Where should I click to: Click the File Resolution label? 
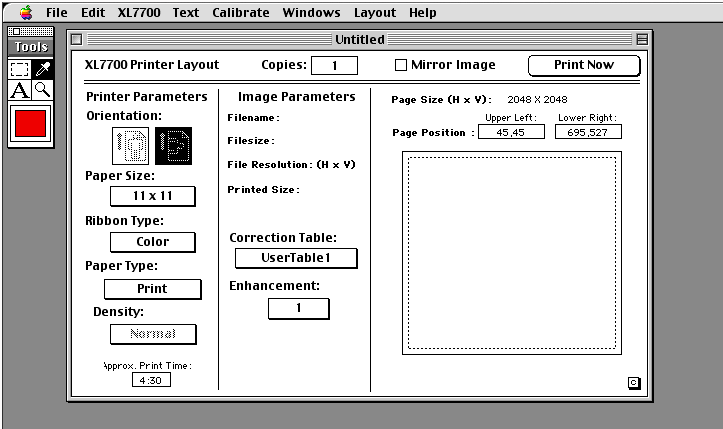[291, 165]
